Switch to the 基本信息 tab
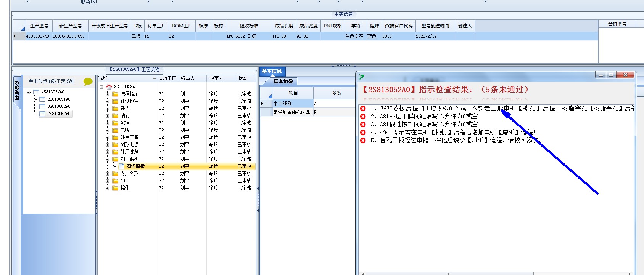644x275 pixels. [272, 71]
